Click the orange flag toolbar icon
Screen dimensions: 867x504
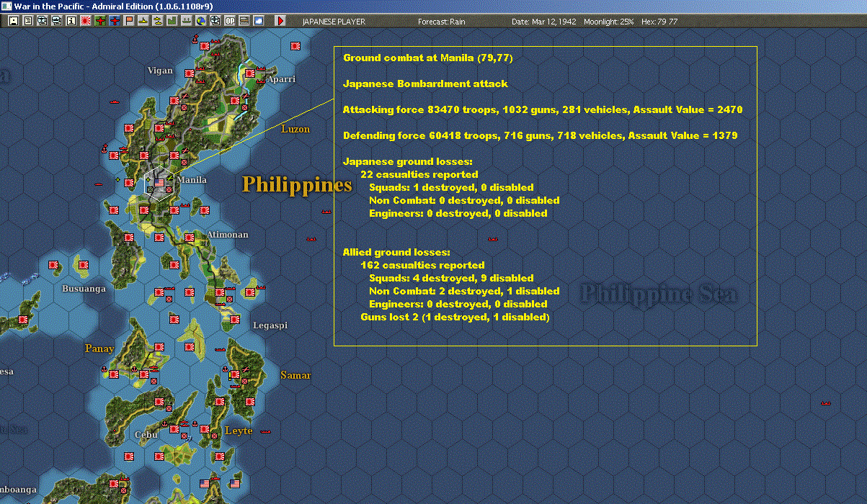pyautogui.click(x=129, y=21)
